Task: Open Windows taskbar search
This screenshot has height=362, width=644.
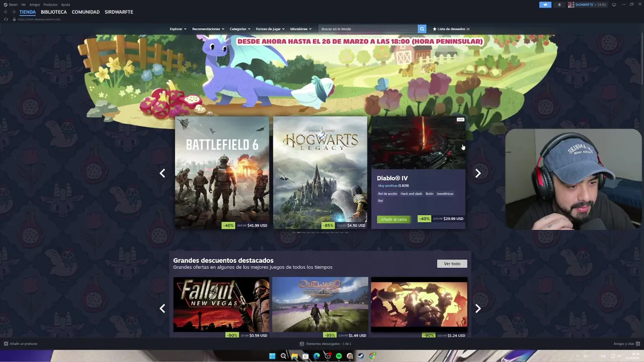Action: click(x=283, y=356)
